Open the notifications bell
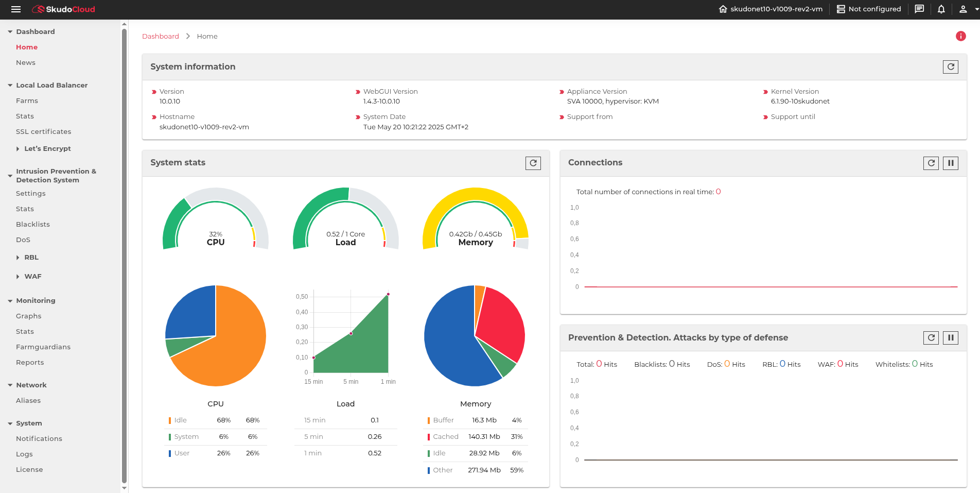This screenshot has height=493, width=980. click(941, 9)
